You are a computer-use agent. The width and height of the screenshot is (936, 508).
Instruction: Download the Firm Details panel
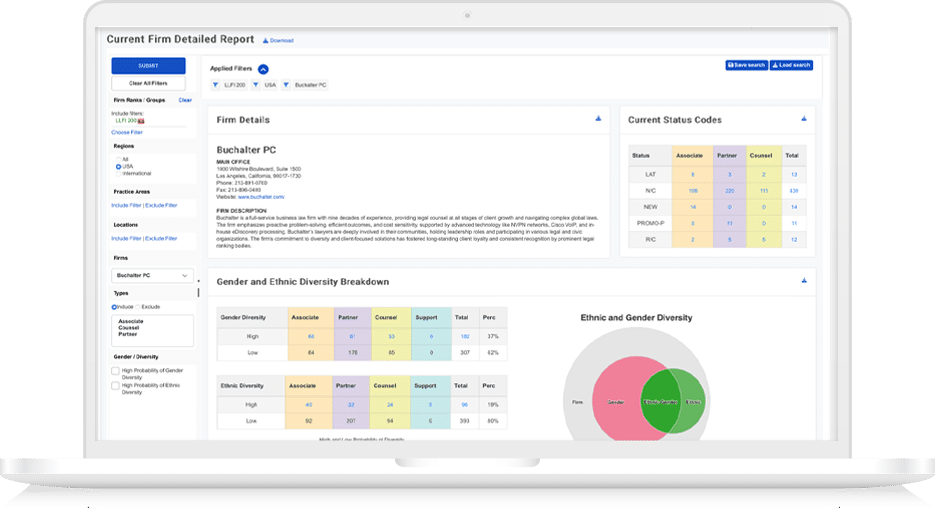(598, 119)
